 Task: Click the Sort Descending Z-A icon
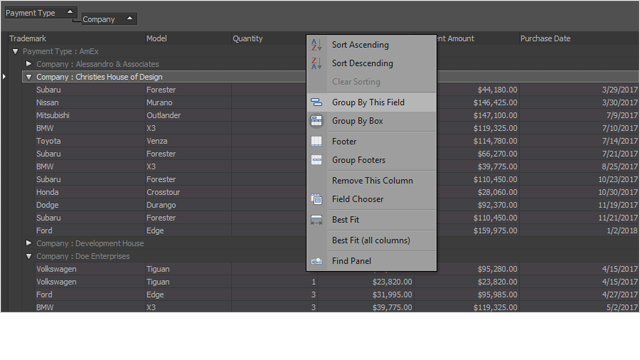(x=317, y=63)
